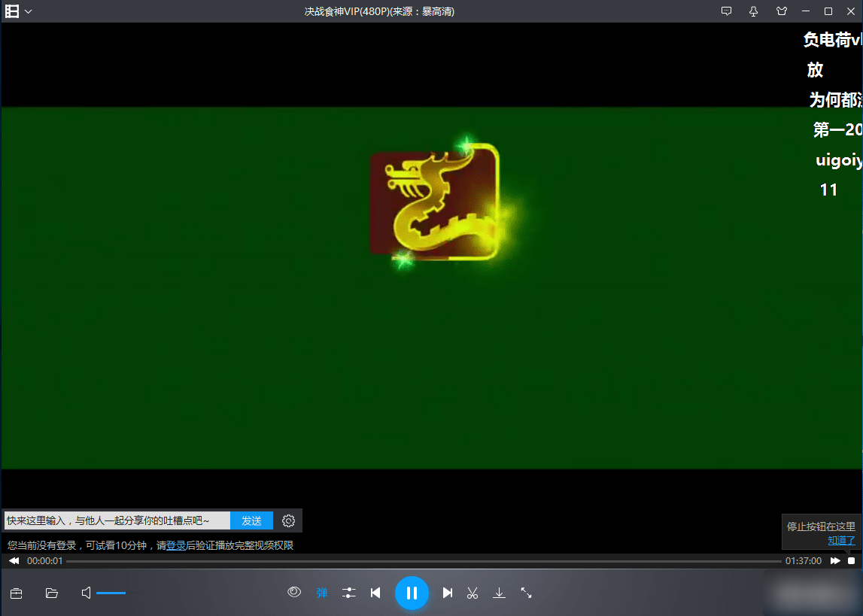Image resolution: width=863 pixels, height=616 pixels.
Task: Click the fast-forward button beside 01:37:00
Action: [x=835, y=560]
